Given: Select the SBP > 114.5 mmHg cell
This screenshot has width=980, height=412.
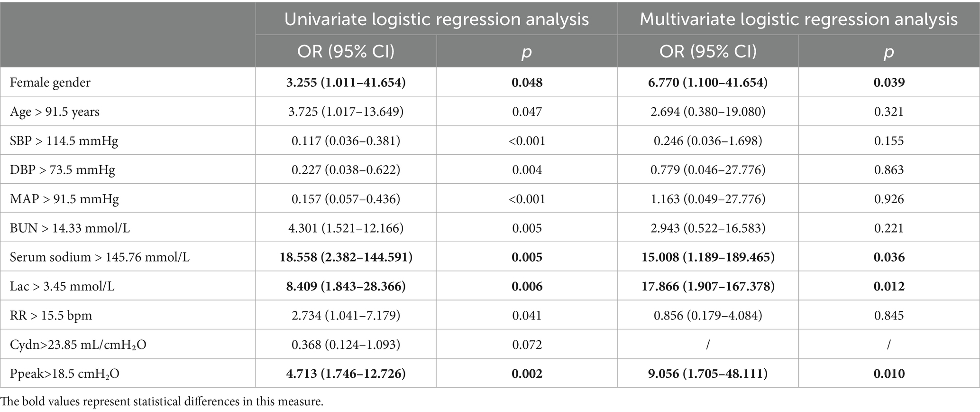Looking at the screenshot, I should (x=64, y=141).
